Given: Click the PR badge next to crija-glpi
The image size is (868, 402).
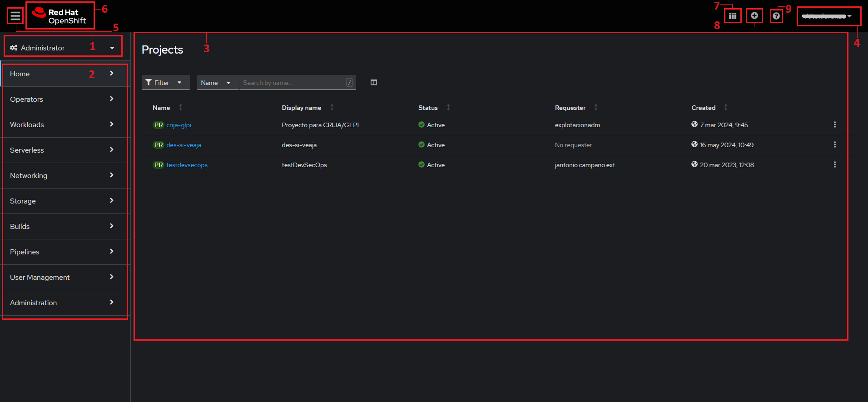Looking at the screenshot, I should point(159,125).
